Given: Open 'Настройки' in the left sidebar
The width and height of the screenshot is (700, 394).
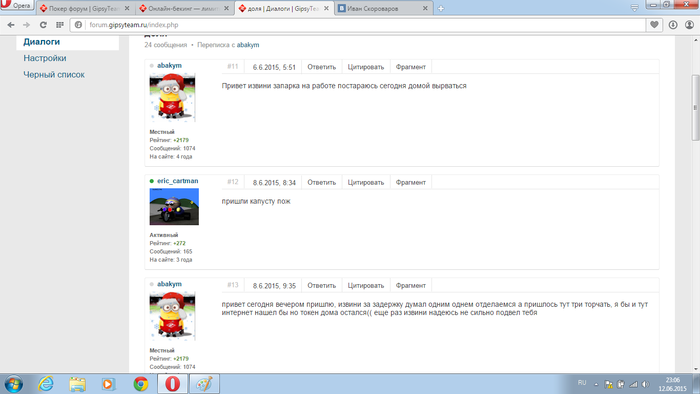Looking at the screenshot, I should [x=45, y=58].
